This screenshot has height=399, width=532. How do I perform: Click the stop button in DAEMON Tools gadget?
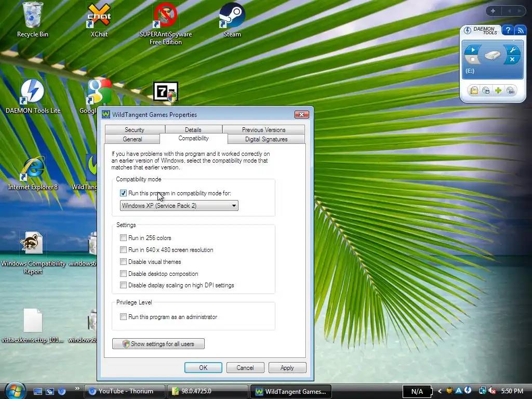[473, 59]
